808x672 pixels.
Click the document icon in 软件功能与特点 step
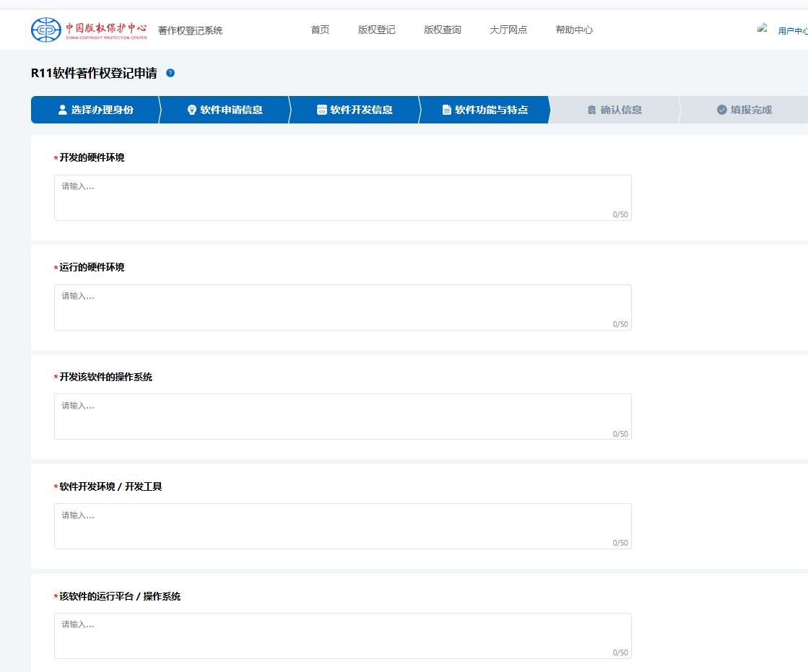[447, 110]
